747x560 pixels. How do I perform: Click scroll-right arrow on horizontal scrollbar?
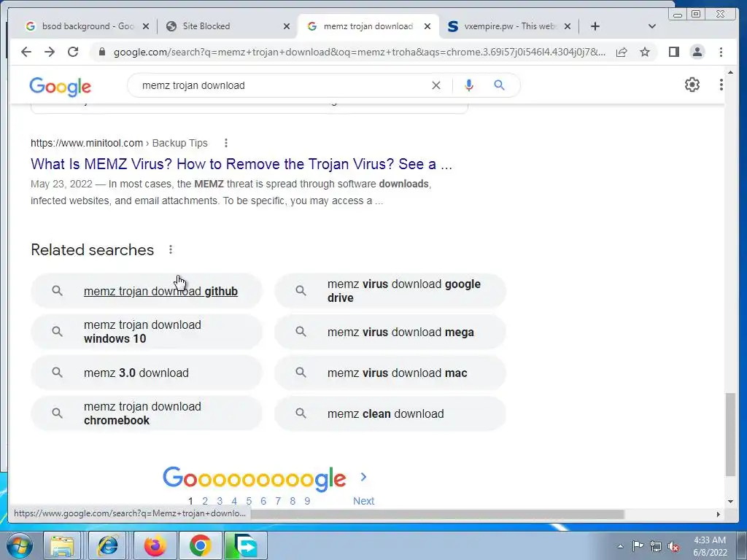pyautogui.click(x=719, y=514)
